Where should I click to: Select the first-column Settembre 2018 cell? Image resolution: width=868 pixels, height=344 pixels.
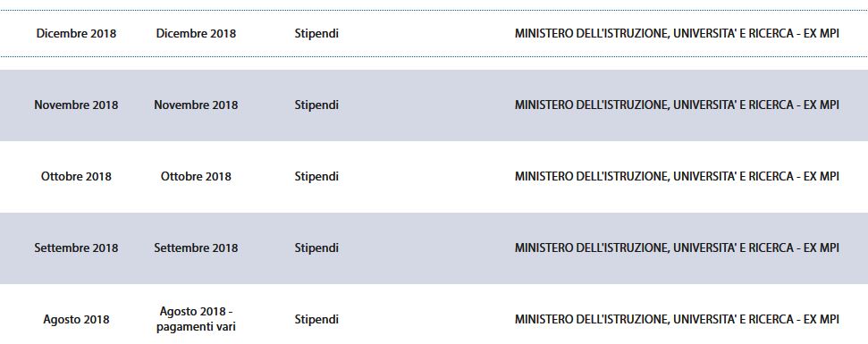click(x=76, y=248)
